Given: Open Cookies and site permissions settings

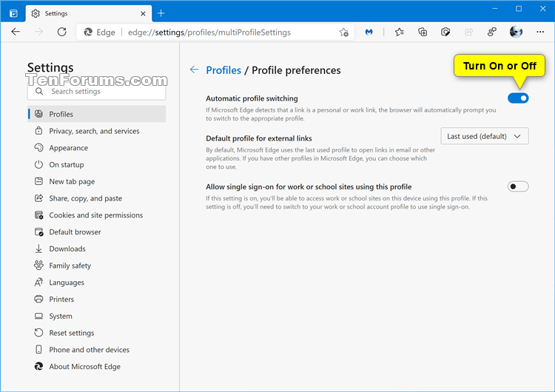Looking at the screenshot, I should [97, 215].
